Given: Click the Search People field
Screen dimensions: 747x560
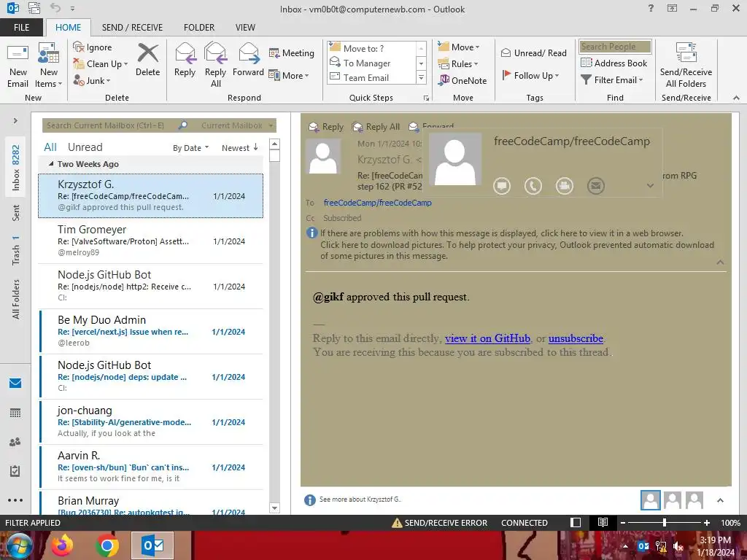Looking at the screenshot, I should pyautogui.click(x=615, y=47).
